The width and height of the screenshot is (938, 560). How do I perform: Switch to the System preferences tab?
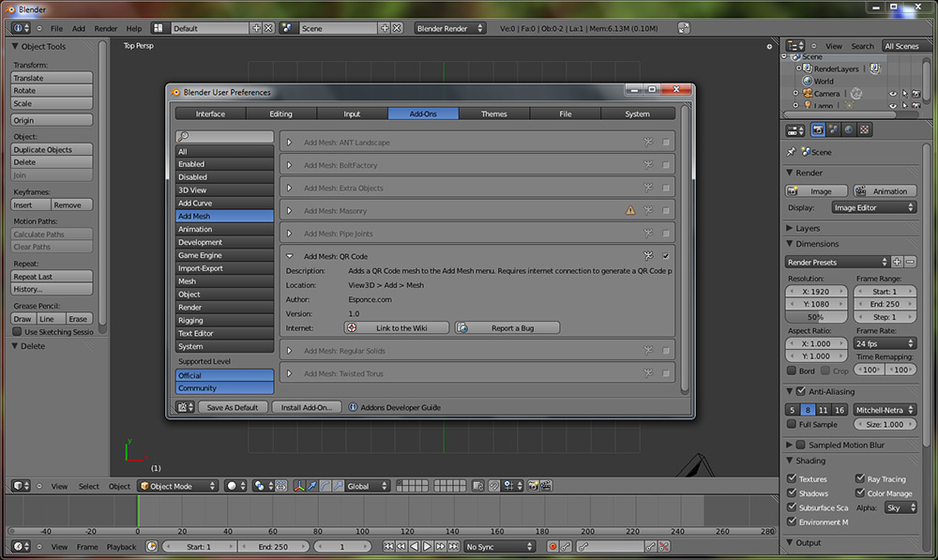(x=638, y=114)
